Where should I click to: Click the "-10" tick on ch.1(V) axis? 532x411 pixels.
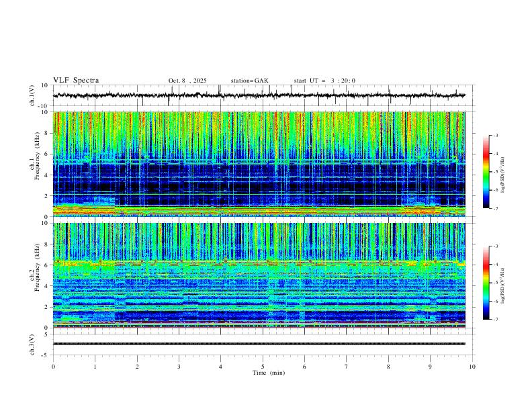pos(43,106)
